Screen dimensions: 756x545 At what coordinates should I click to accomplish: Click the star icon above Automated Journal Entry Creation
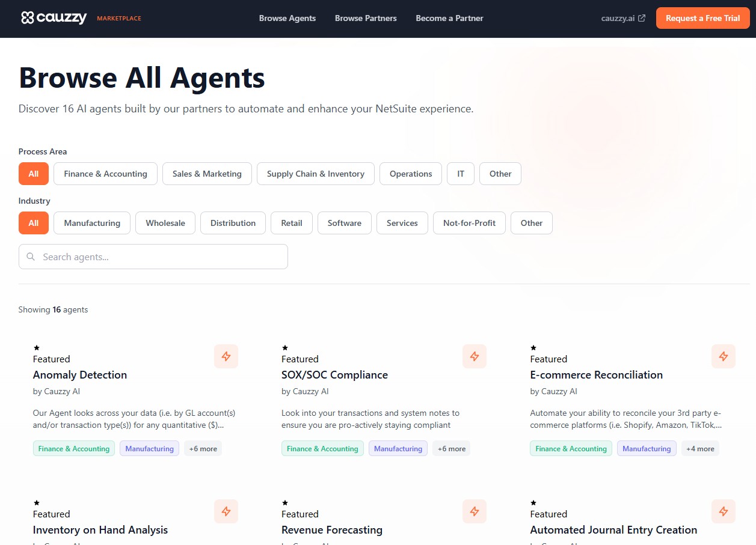pyautogui.click(x=533, y=503)
